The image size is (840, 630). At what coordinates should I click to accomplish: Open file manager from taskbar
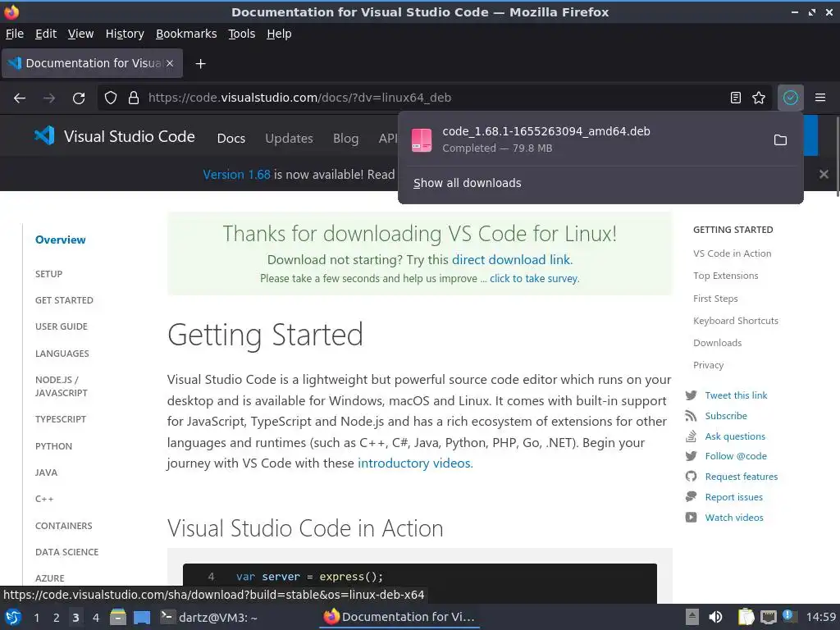coord(118,617)
